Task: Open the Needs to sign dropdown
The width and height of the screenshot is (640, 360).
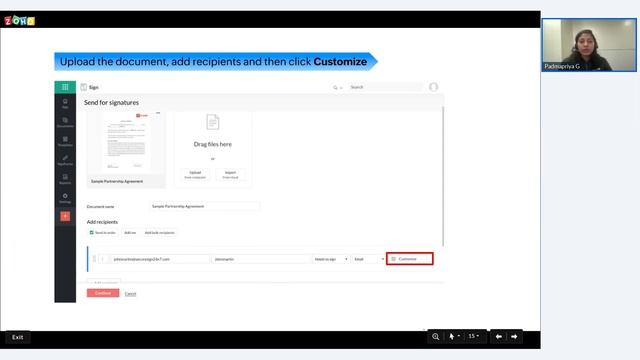Action: [331, 259]
